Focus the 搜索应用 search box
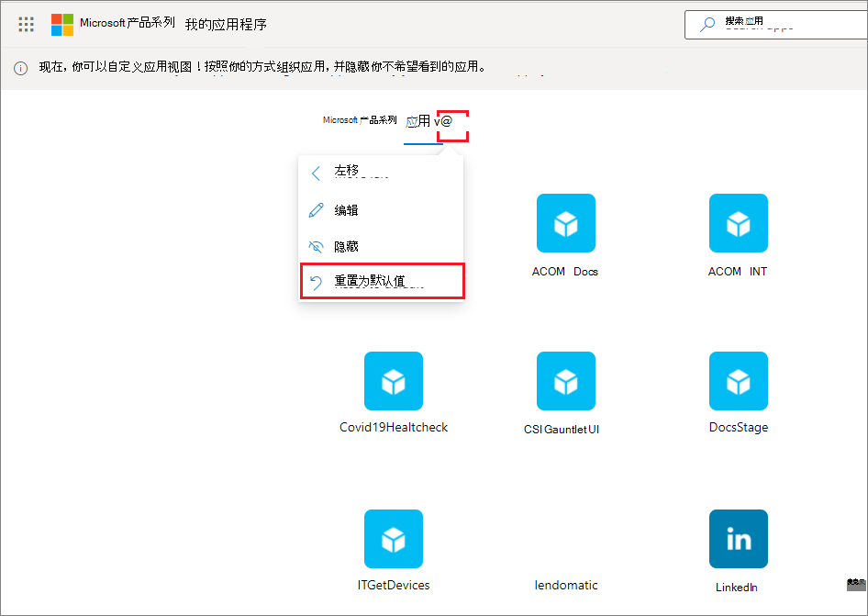The width and height of the screenshot is (868, 616). (x=776, y=25)
